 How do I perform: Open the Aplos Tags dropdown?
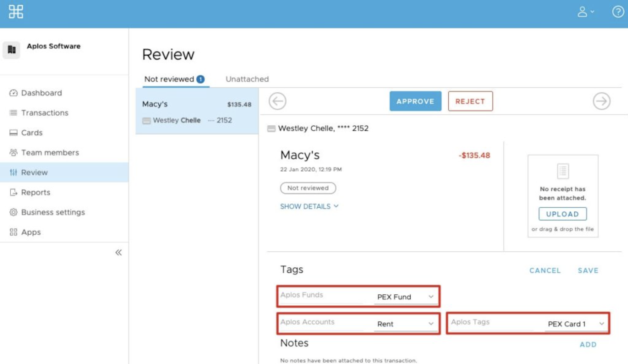(x=575, y=324)
